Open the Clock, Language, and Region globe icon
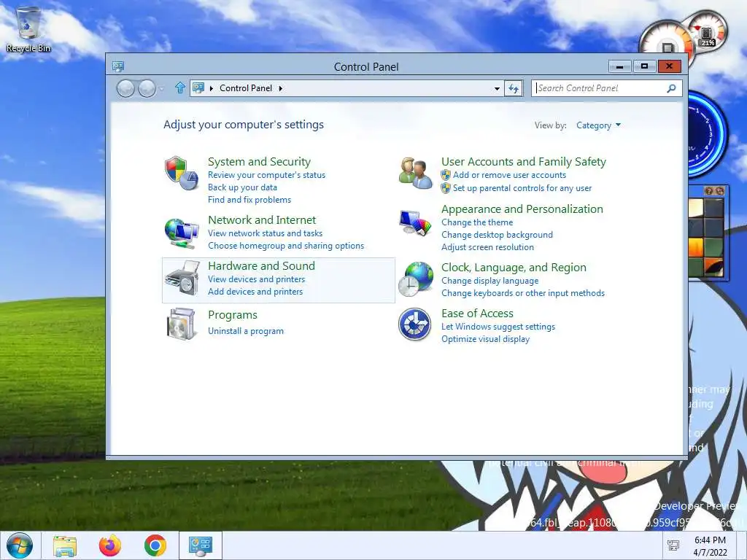 [415, 279]
